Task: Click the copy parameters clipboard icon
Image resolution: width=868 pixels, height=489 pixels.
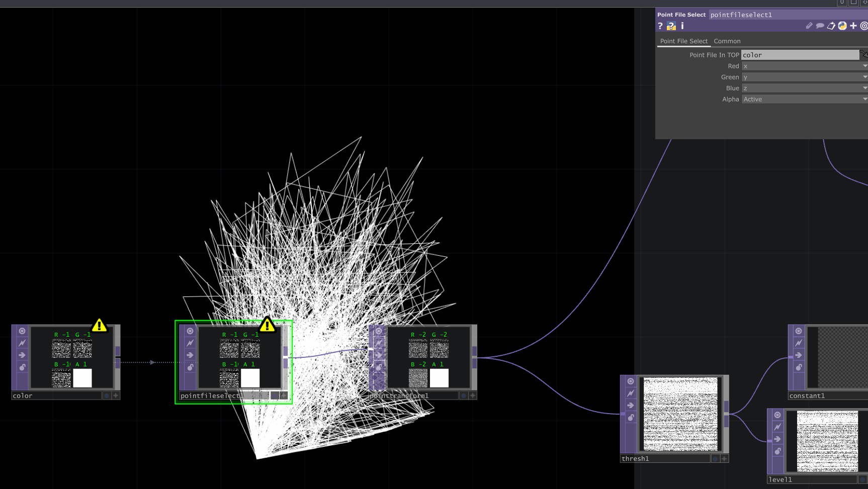Action: click(831, 26)
